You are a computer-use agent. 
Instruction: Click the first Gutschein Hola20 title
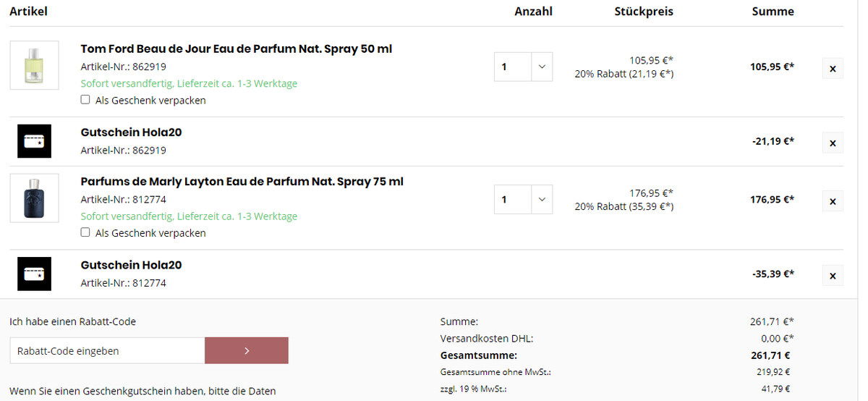click(x=131, y=132)
